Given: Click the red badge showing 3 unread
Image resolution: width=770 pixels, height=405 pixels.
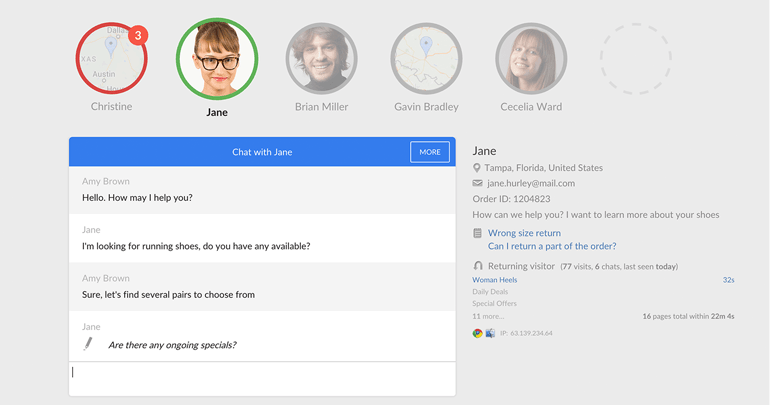Looking at the screenshot, I should coord(138,35).
